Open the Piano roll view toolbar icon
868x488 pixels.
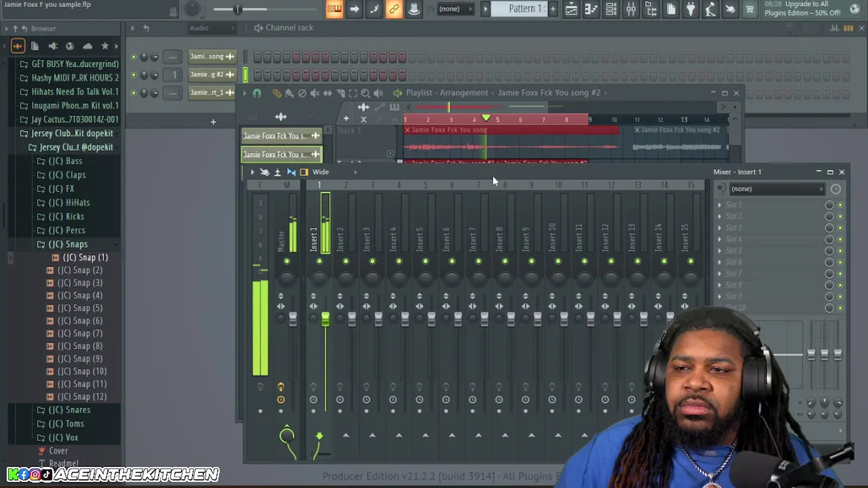[x=591, y=9]
